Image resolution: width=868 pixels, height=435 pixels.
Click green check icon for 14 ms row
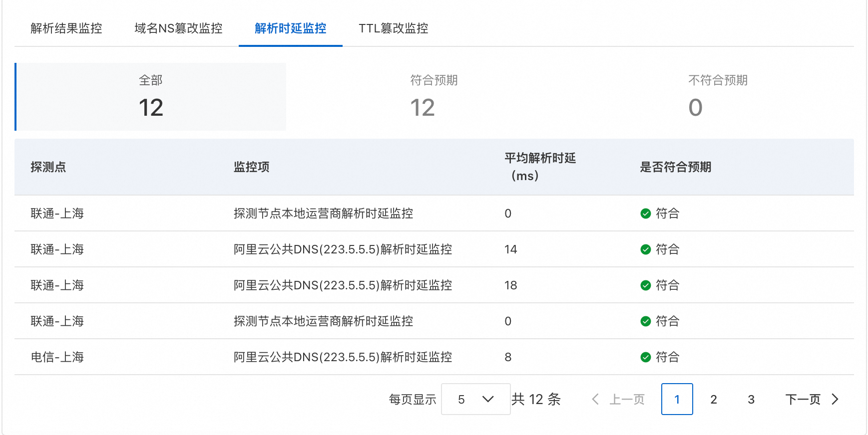tap(645, 249)
